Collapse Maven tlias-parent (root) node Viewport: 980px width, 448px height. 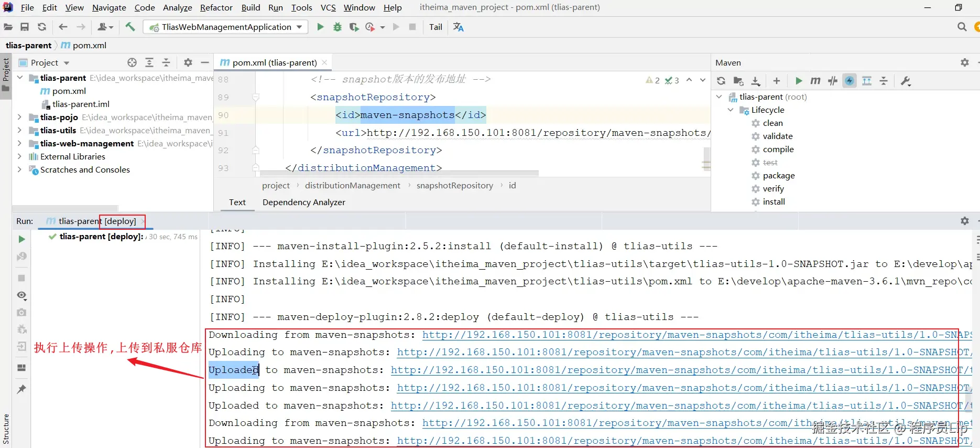tap(720, 97)
